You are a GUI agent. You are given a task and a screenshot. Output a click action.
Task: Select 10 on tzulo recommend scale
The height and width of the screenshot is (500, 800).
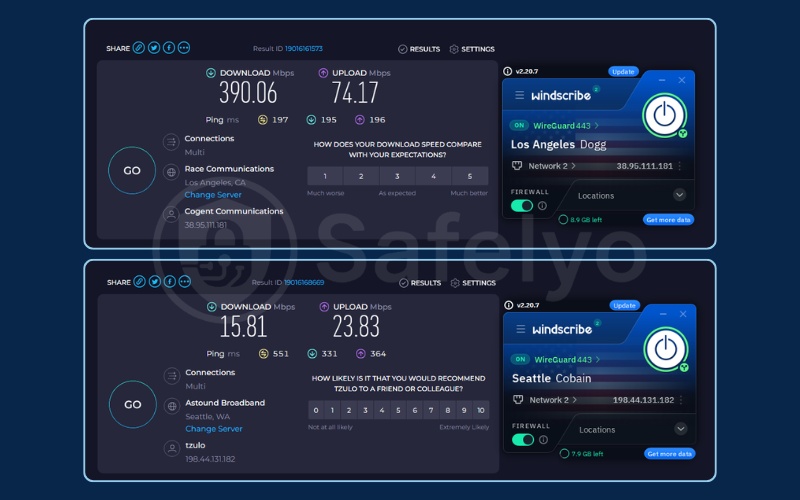(x=481, y=410)
